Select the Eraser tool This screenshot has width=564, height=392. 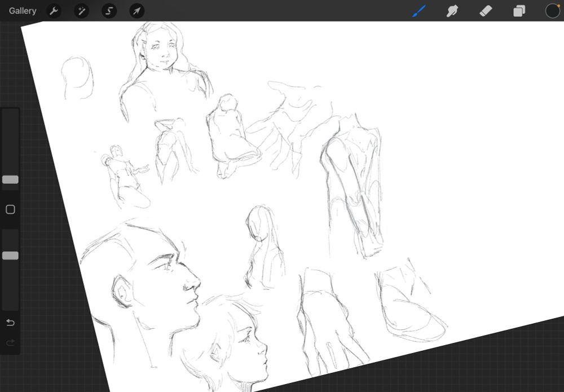tap(486, 11)
